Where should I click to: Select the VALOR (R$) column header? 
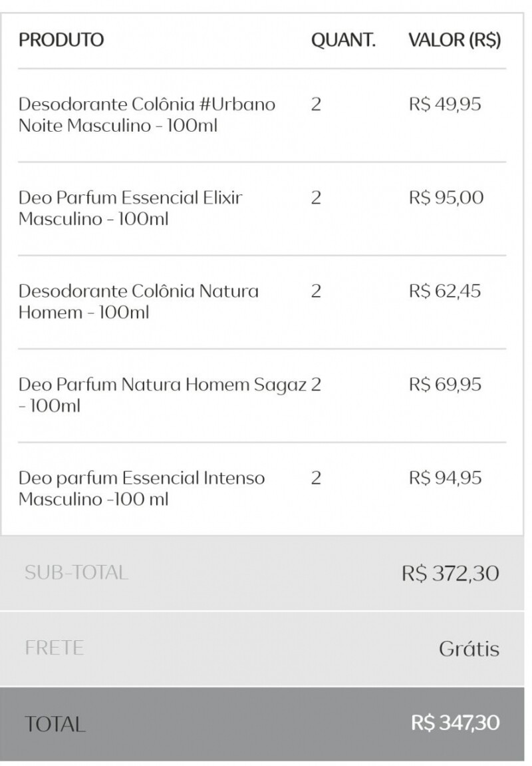455,40
